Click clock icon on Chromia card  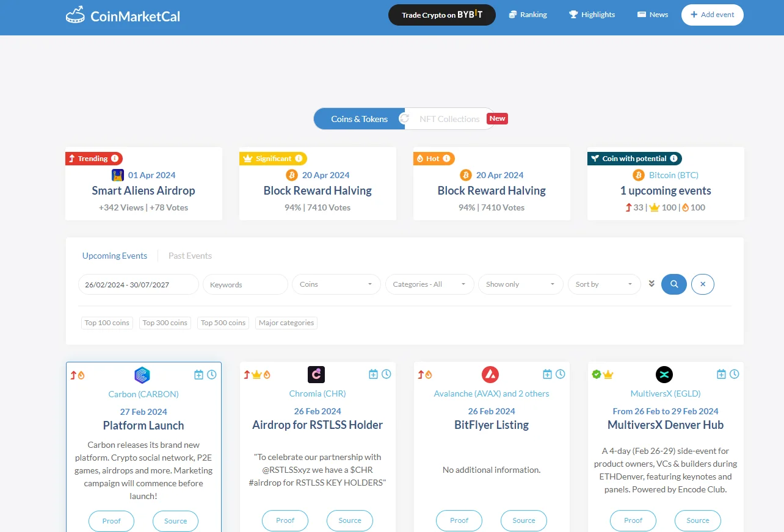click(x=387, y=374)
